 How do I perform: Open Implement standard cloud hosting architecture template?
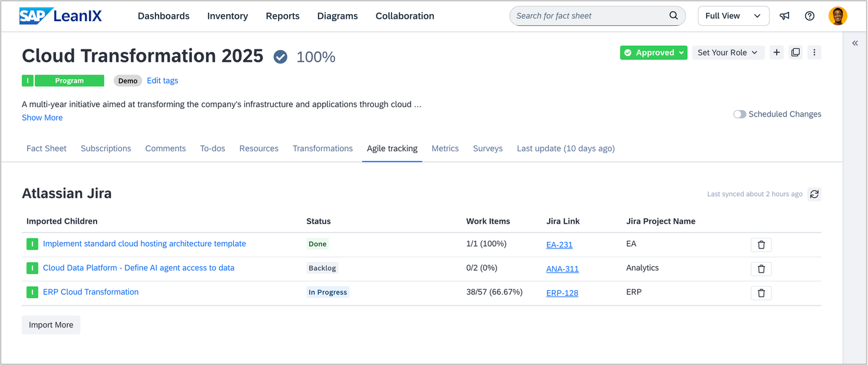tap(144, 244)
